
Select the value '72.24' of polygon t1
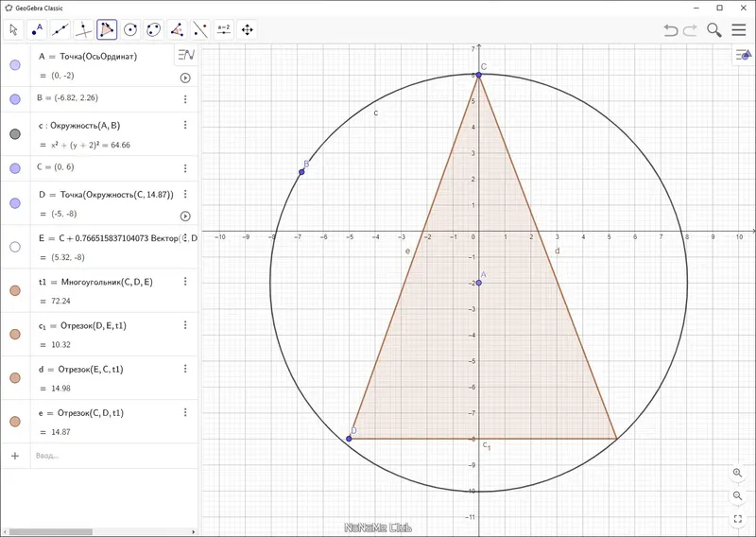[60, 301]
